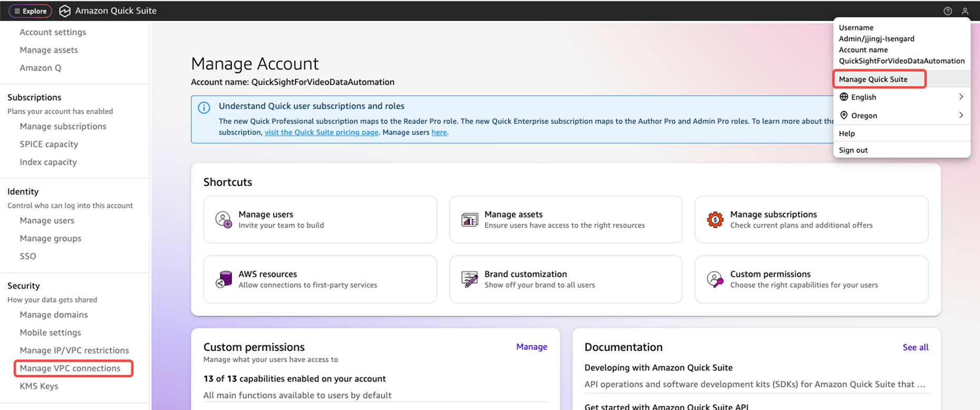
Task: Follow the Quick Suite pricing page link
Action: tap(321, 132)
